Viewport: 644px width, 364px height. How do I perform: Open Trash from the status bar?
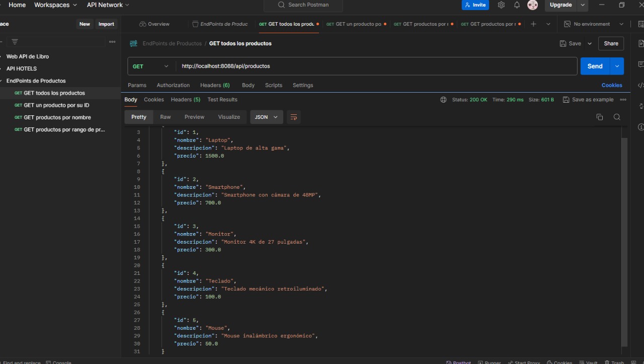click(614, 362)
